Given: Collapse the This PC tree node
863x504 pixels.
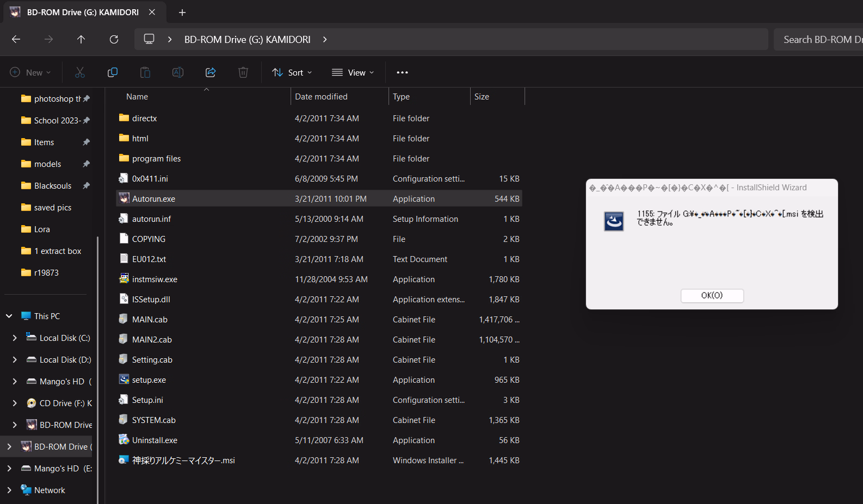Looking at the screenshot, I should [9, 316].
